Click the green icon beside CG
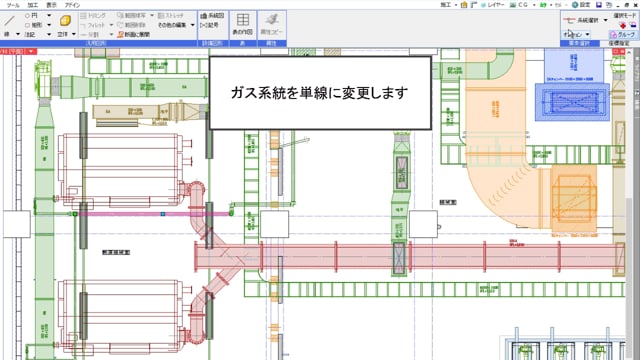The height and width of the screenshot is (360, 640). [x=543, y=5]
